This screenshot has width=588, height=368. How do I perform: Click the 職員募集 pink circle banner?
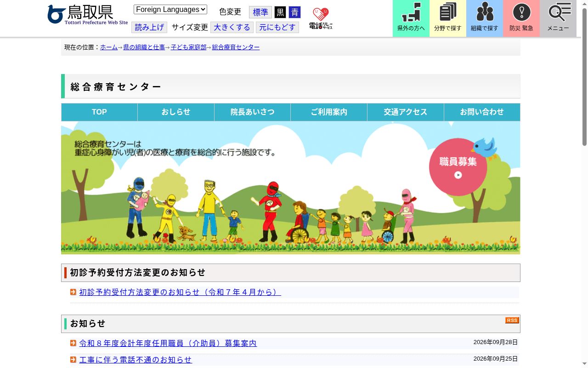pyautogui.click(x=458, y=167)
